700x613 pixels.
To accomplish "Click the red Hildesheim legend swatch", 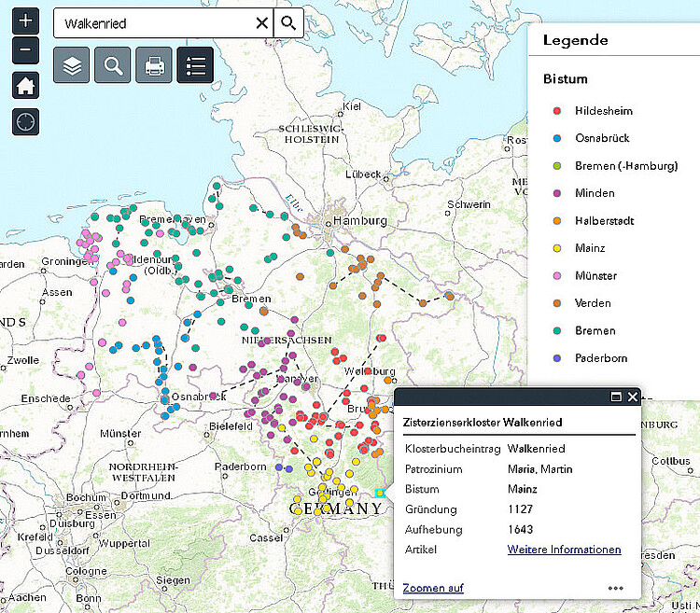I will coord(557,111).
